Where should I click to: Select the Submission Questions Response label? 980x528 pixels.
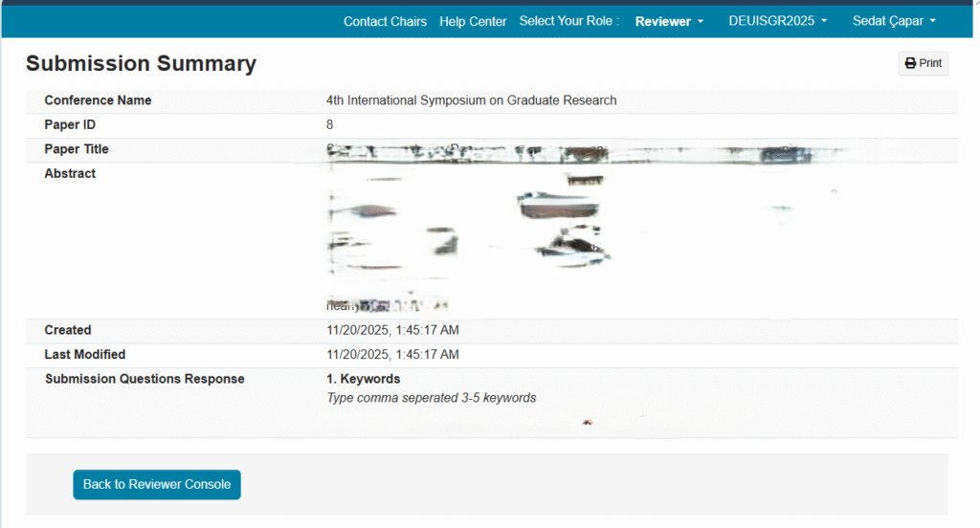click(x=145, y=379)
